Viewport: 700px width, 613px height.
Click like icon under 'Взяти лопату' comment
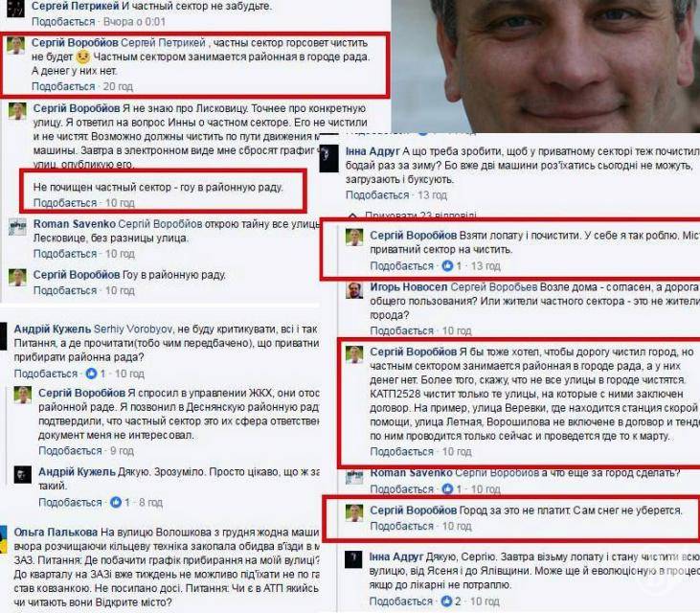tap(447, 266)
